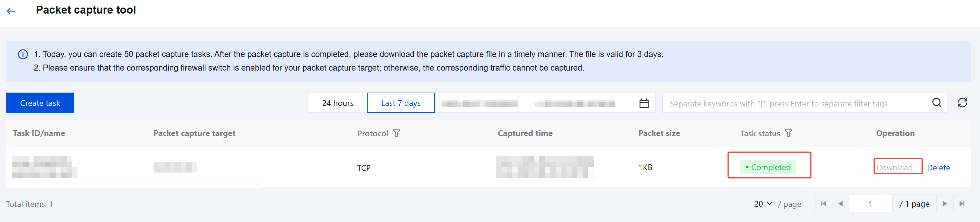Screen dimensions: 980x222
Task: Go to next page arrow
Action: click(x=945, y=204)
